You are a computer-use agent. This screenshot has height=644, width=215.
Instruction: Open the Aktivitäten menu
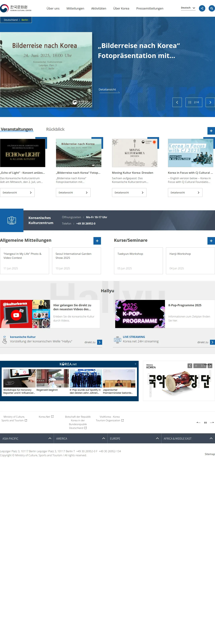pyautogui.click(x=99, y=9)
